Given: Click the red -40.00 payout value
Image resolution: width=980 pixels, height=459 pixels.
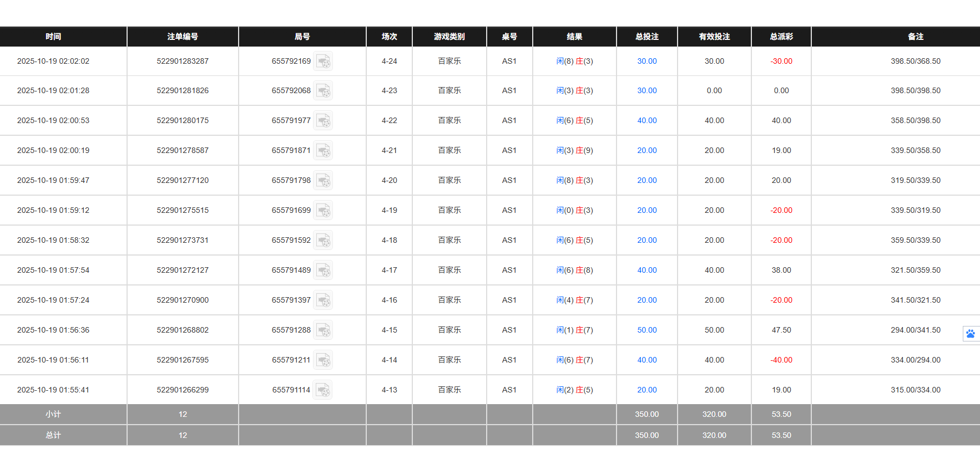Looking at the screenshot, I should 781,360.
